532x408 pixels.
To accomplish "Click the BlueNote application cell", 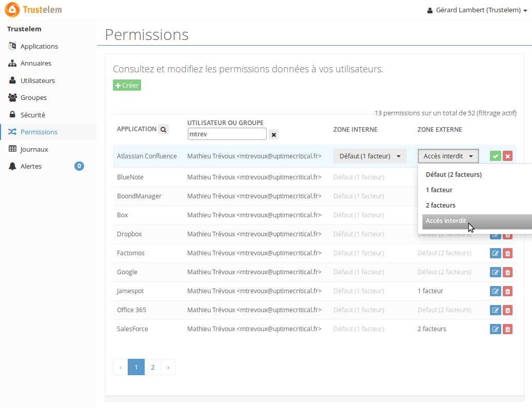I will coord(130,177).
